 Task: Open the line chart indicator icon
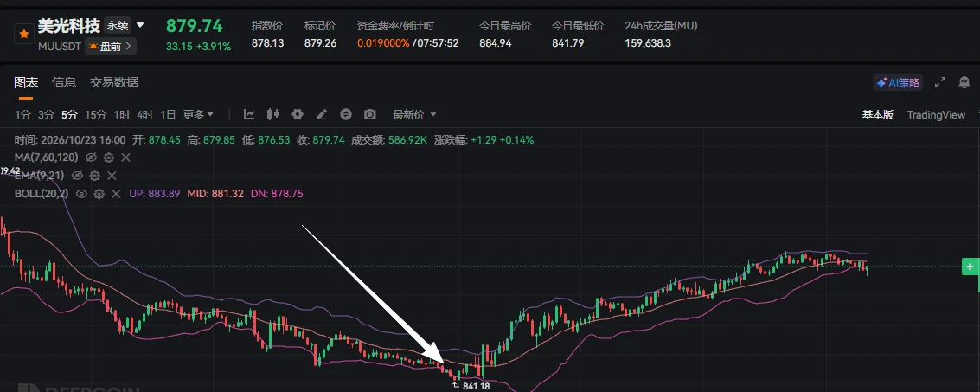pos(249,114)
